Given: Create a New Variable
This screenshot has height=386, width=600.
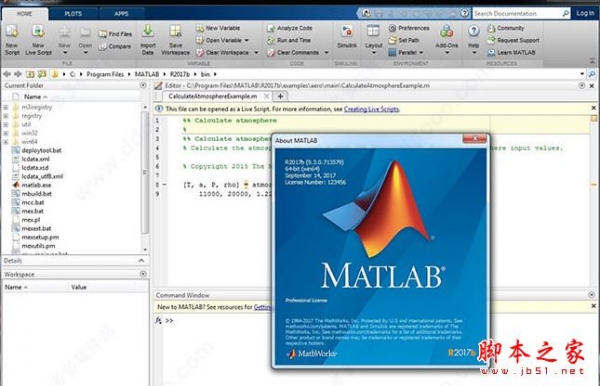Looking at the screenshot, I should pos(218,28).
